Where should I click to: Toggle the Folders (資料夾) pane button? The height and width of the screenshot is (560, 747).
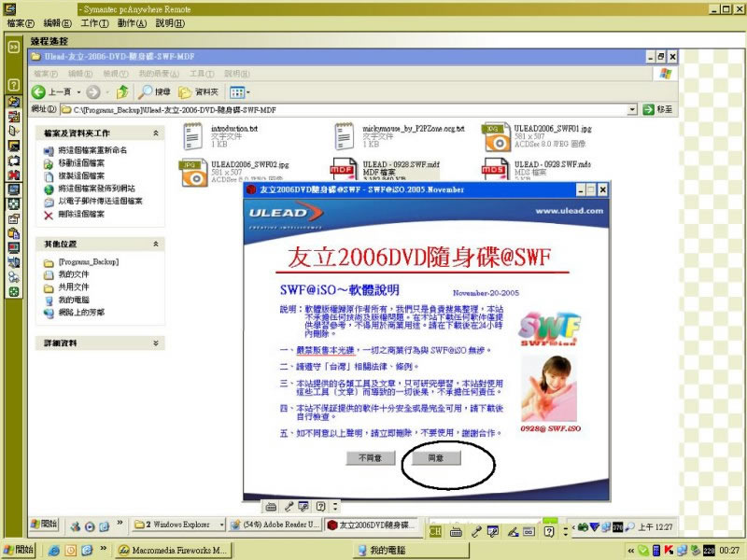pos(198,91)
